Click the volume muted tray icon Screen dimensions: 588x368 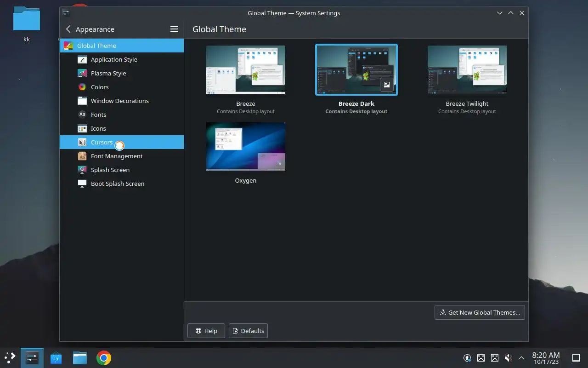(508, 358)
